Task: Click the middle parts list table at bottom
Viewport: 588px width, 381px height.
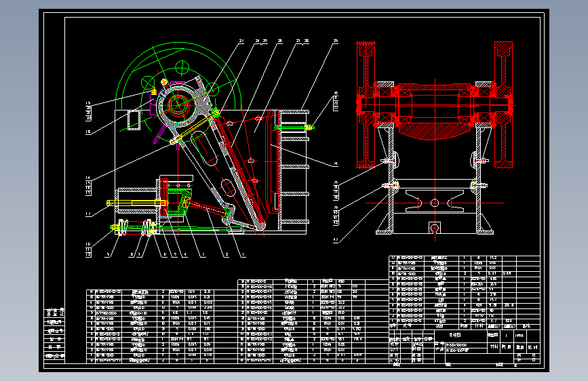Action: [313, 321]
